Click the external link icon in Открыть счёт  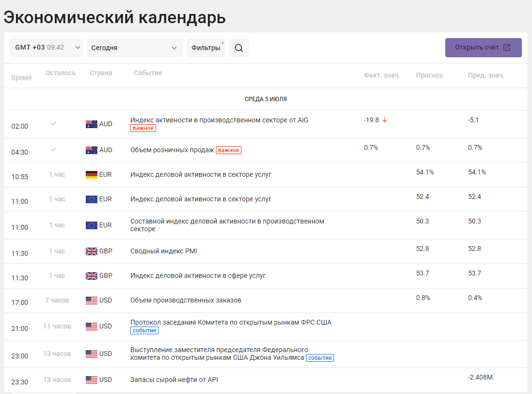click(506, 48)
